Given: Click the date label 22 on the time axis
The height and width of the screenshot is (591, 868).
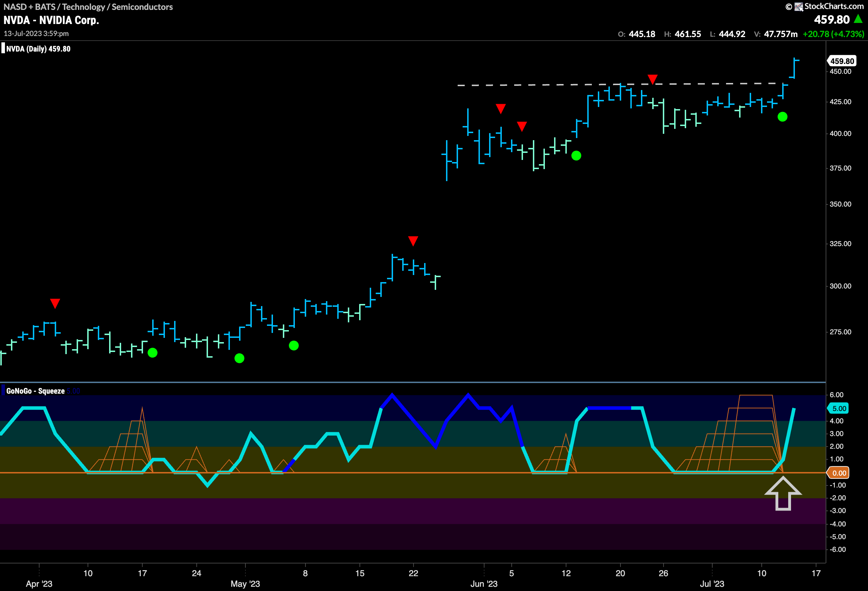Looking at the screenshot, I should pyautogui.click(x=413, y=573).
